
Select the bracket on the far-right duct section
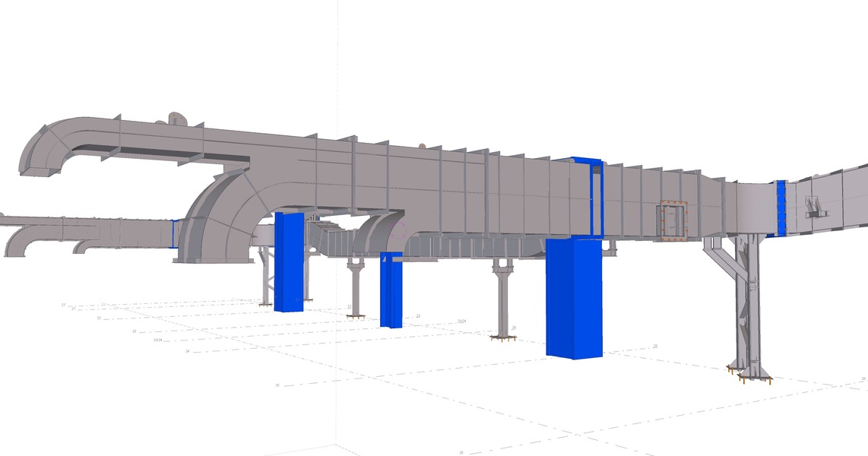click(815, 207)
